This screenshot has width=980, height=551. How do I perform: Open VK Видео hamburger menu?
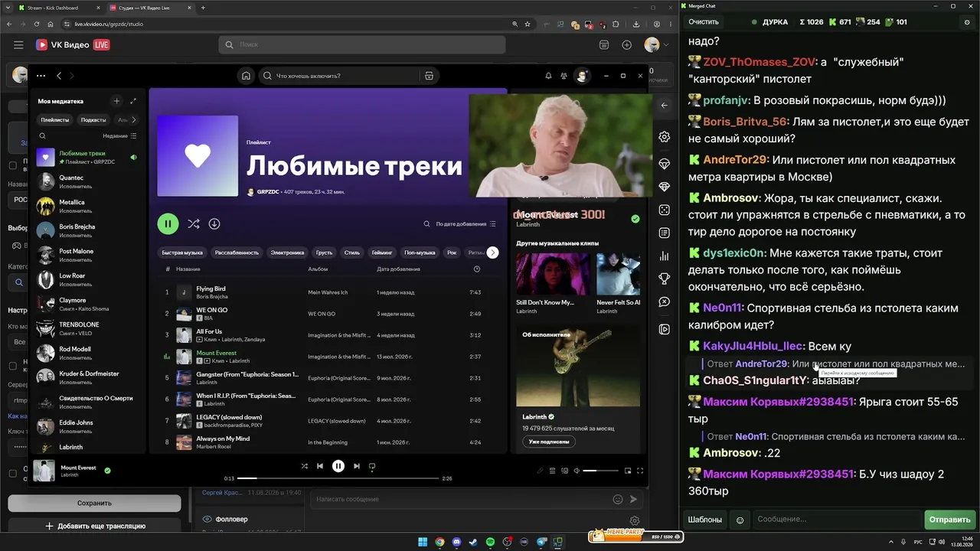point(18,45)
